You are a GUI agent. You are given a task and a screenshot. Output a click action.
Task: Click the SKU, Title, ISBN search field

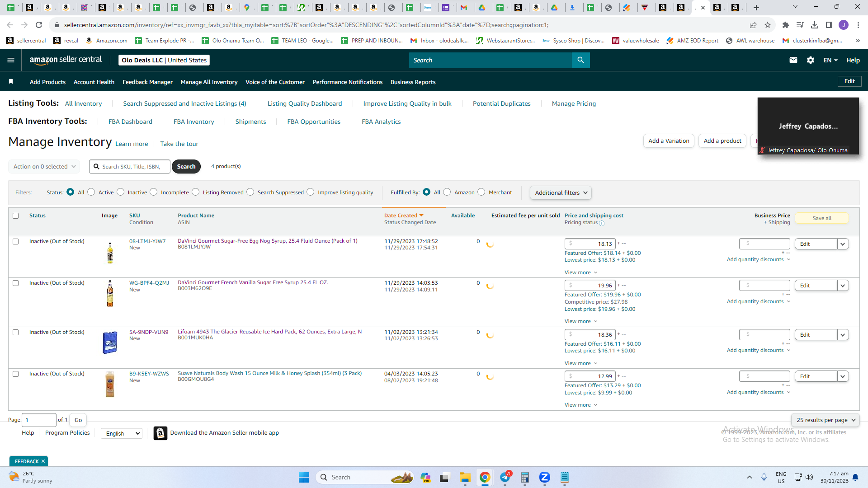[130, 166]
